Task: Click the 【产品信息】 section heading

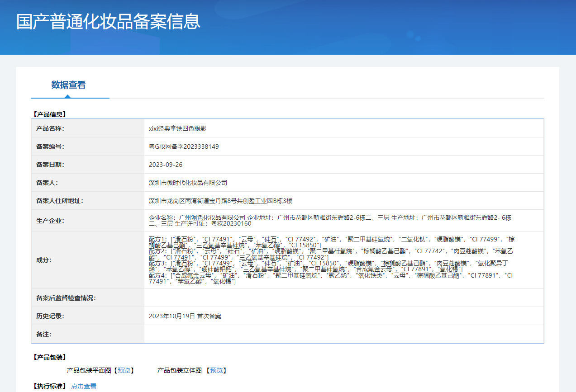Action: click(x=50, y=114)
